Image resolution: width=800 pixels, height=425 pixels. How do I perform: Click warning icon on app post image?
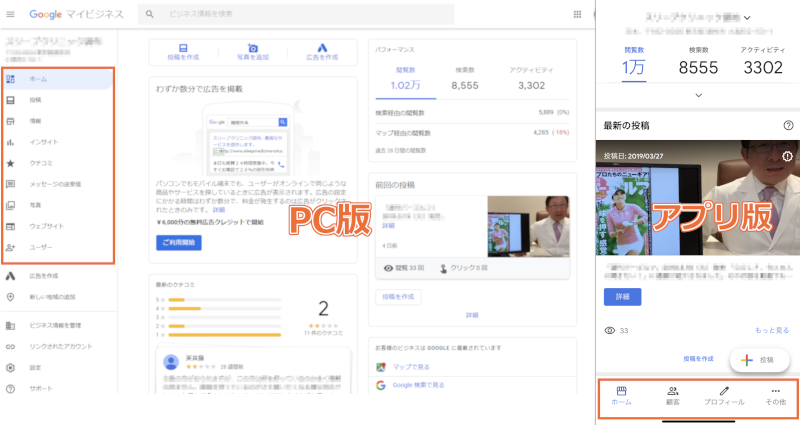(x=787, y=156)
